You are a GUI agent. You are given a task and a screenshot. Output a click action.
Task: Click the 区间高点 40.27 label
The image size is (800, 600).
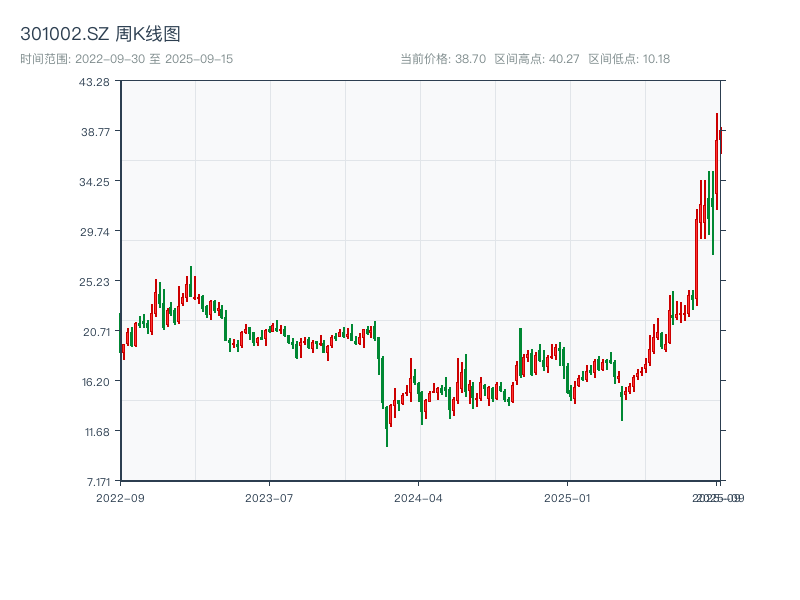pyautogui.click(x=537, y=59)
